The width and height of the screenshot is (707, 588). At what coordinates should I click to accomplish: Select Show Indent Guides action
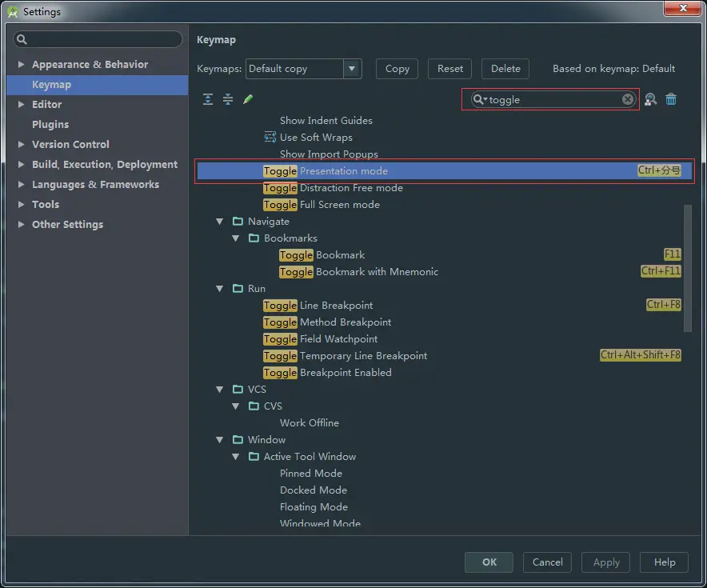click(x=326, y=120)
